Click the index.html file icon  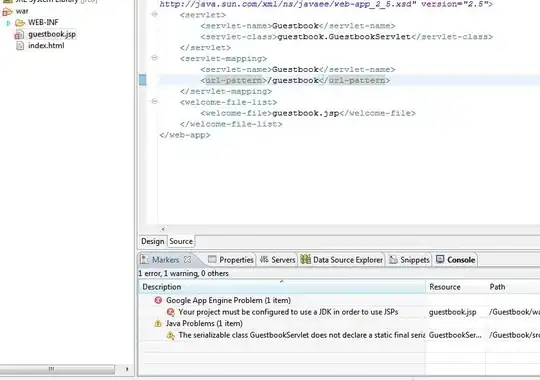coord(20,45)
